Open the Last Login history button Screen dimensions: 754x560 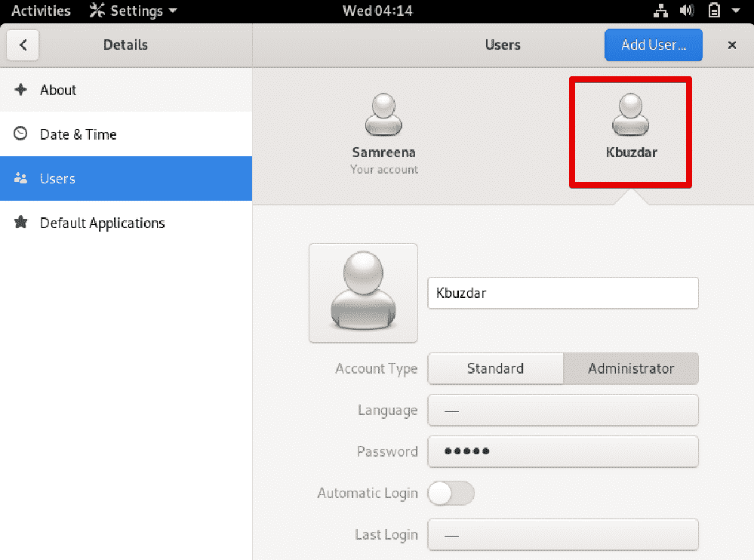click(x=563, y=534)
